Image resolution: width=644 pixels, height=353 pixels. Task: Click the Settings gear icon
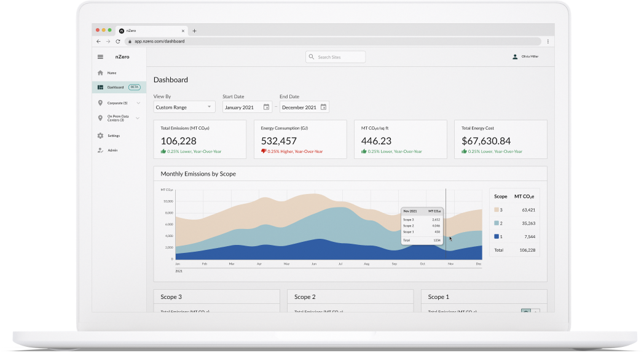pos(100,136)
